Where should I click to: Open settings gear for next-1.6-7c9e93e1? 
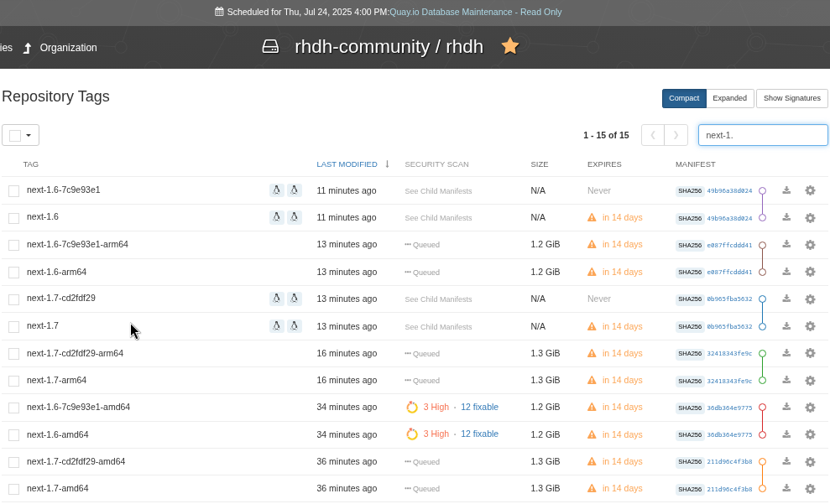[x=810, y=190]
